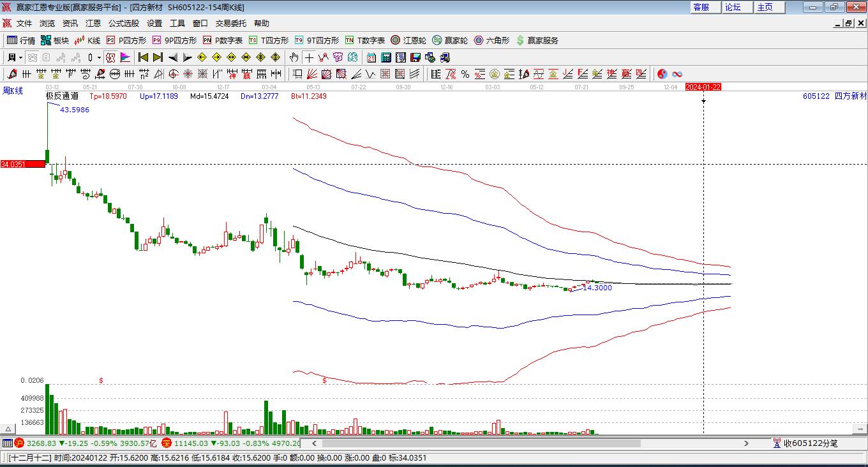The width and height of the screenshot is (868, 467).
Task: Open the P四方形 tool
Action: click(x=126, y=40)
